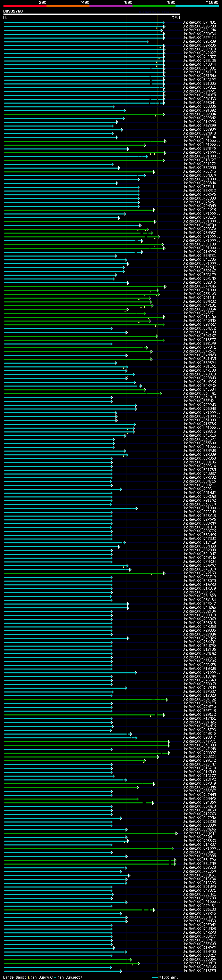Image resolution: width=222 pixels, height=980 pixels.
Task: Click the cyan alignment bar for UniRef100_B7FN31
Action: point(84,23)
